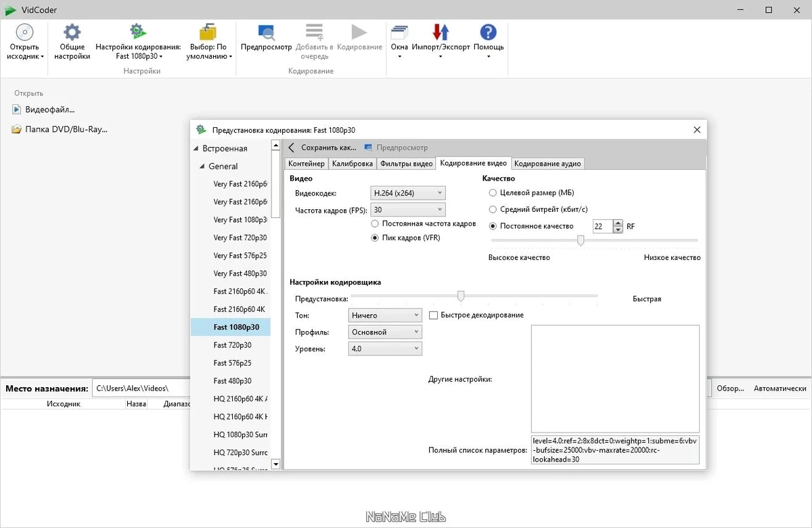The width and height of the screenshot is (812, 528).
Task: Open the Окна windows icon
Action: coord(399,32)
